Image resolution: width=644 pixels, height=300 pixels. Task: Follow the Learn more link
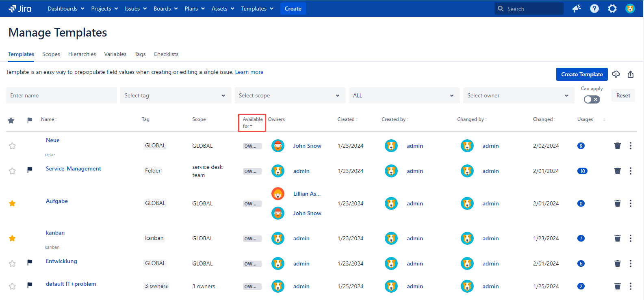pyautogui.click(x=249, y=72)
